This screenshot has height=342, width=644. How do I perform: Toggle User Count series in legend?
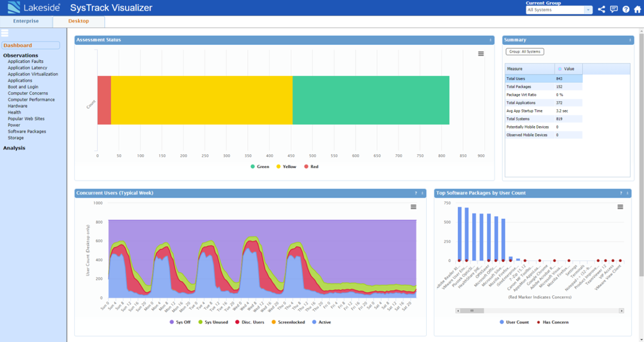click(514, 322)
